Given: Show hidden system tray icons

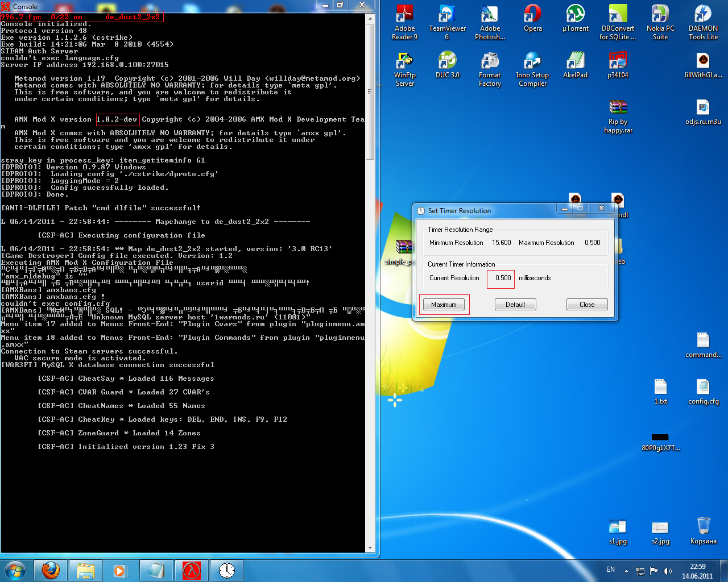Looking at the screenshot, I should [626, 571].
